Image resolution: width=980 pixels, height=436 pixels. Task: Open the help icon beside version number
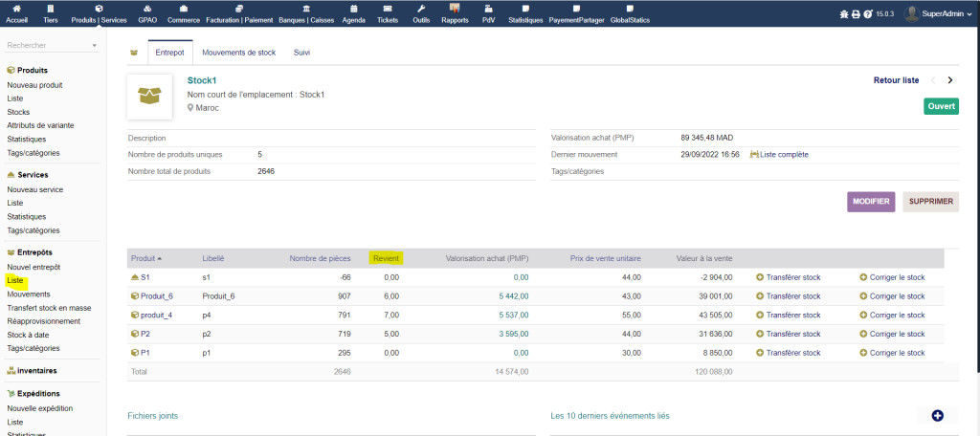point(867,14)
